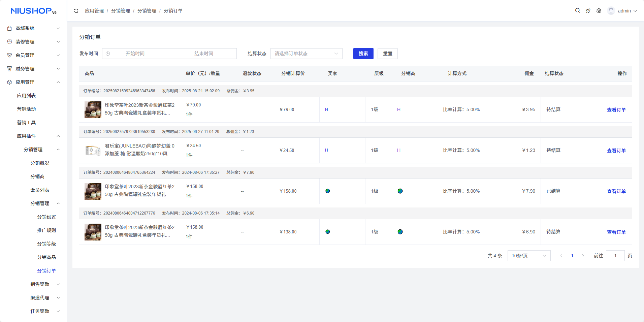Click the NIUSHOP logo
This screenshot has width=644, height=322.
tap(33, 11)
